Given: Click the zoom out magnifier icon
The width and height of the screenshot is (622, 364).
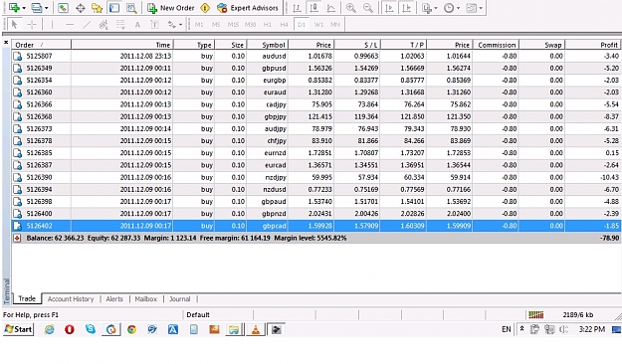Looking at the screenshot, I should click(x=367, y=8).
